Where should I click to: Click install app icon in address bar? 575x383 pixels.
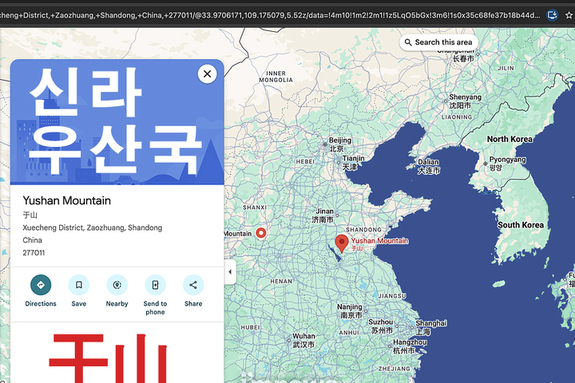pos(552,15)
